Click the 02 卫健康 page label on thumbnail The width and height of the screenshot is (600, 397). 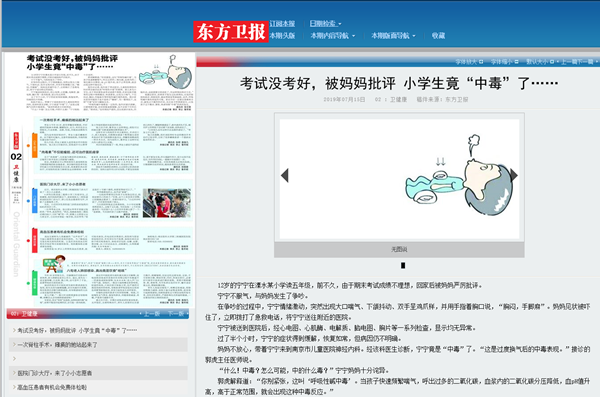point(16,166)
